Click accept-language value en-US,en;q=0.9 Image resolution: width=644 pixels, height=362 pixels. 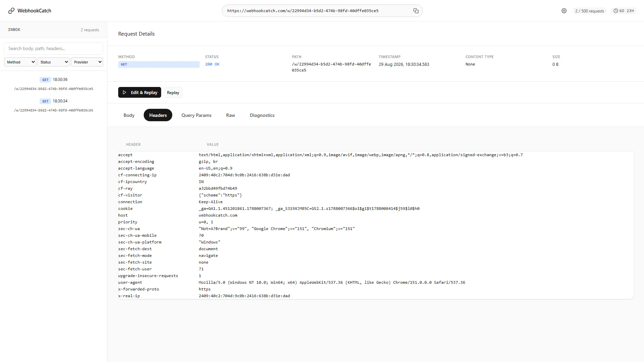coord(216,168)
